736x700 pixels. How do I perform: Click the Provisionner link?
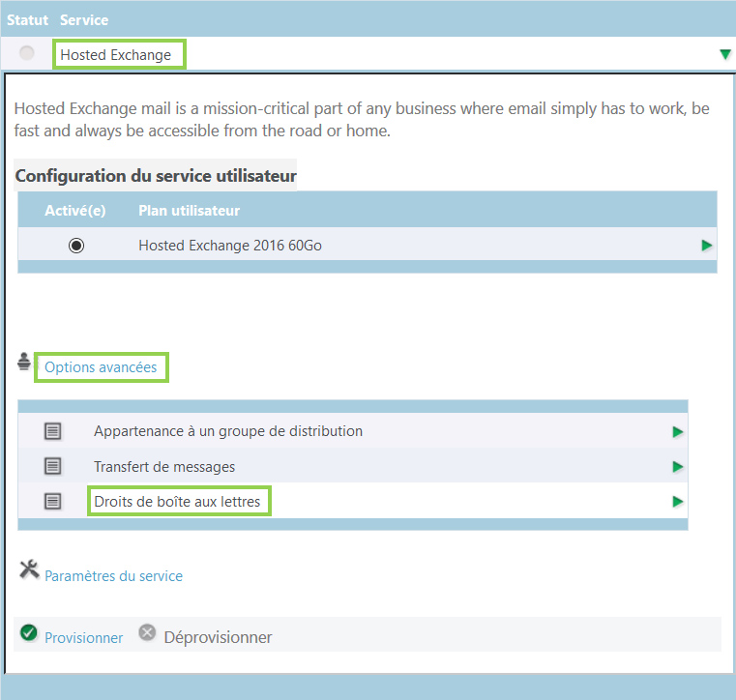[83, 637]
